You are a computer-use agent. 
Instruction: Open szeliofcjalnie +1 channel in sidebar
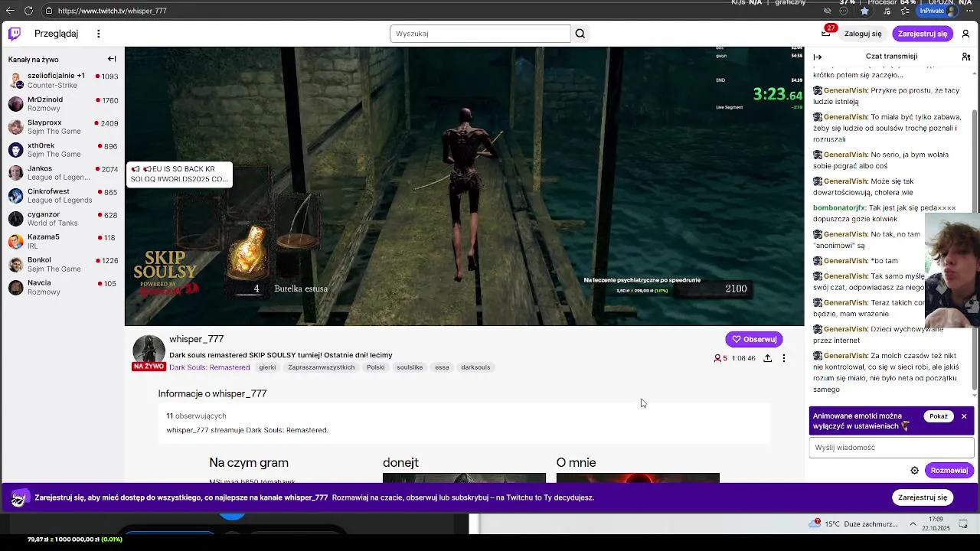[x=63, y=80]
